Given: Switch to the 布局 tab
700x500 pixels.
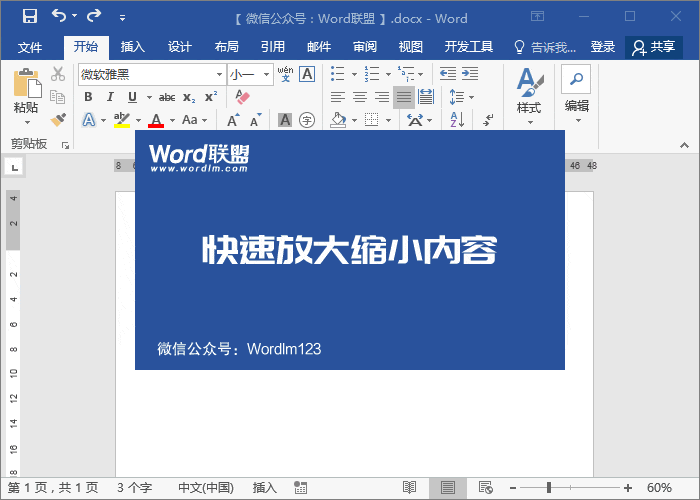Looking at the screenshot, I should tap(226, 47).
